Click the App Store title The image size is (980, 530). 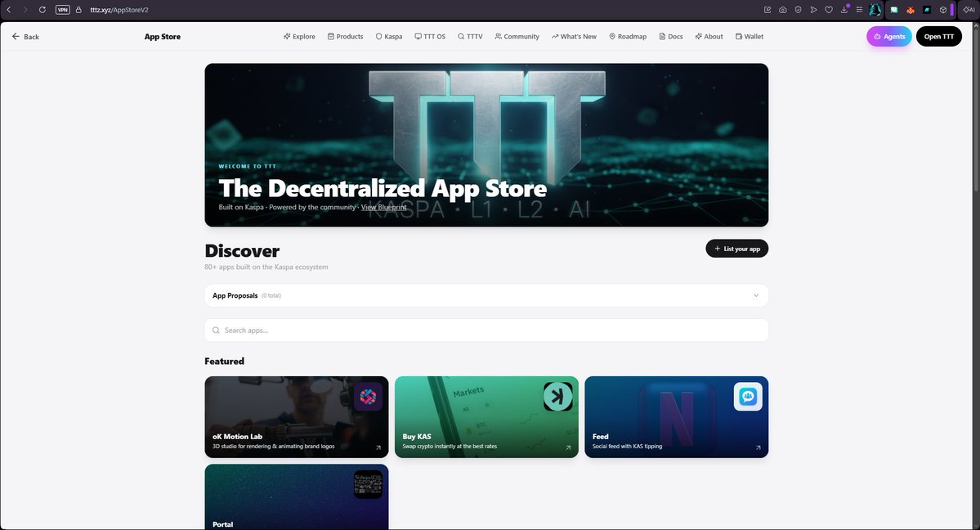(x=163, y=37)
